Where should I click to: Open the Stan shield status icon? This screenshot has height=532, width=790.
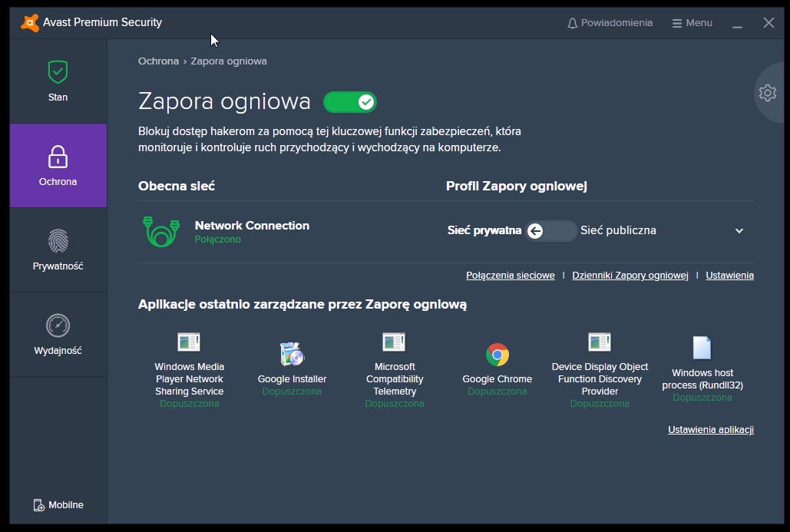[58, 71]
